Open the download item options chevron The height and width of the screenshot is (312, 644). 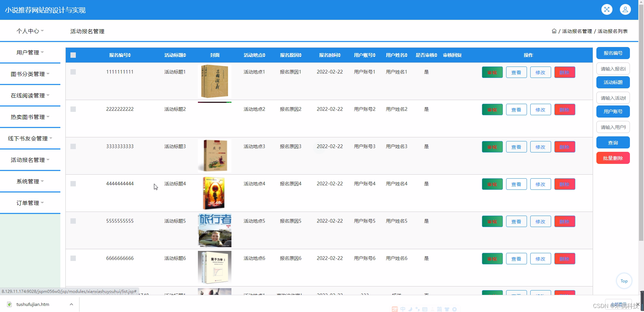pos(71,304)
